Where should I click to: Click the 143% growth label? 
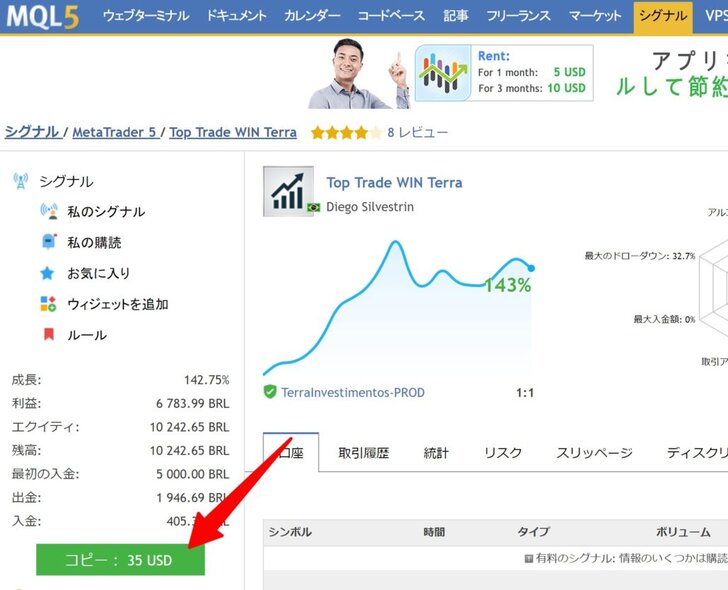pyautogui.click(x=508, y=285)
